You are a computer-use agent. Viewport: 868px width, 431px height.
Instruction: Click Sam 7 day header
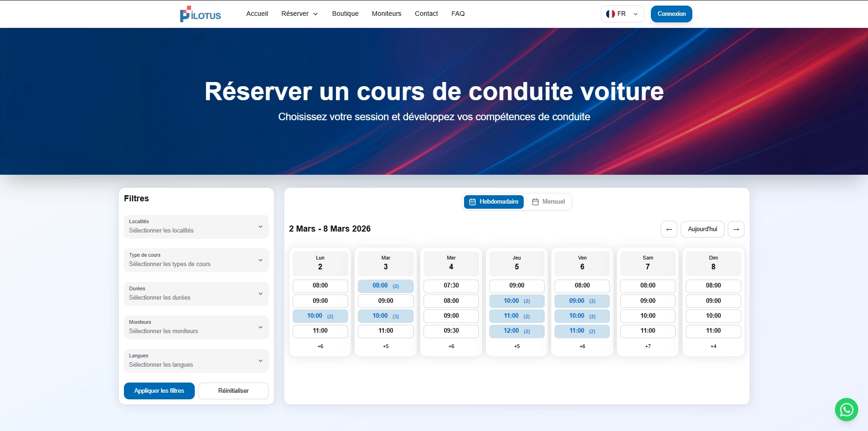tap(648, 263)
